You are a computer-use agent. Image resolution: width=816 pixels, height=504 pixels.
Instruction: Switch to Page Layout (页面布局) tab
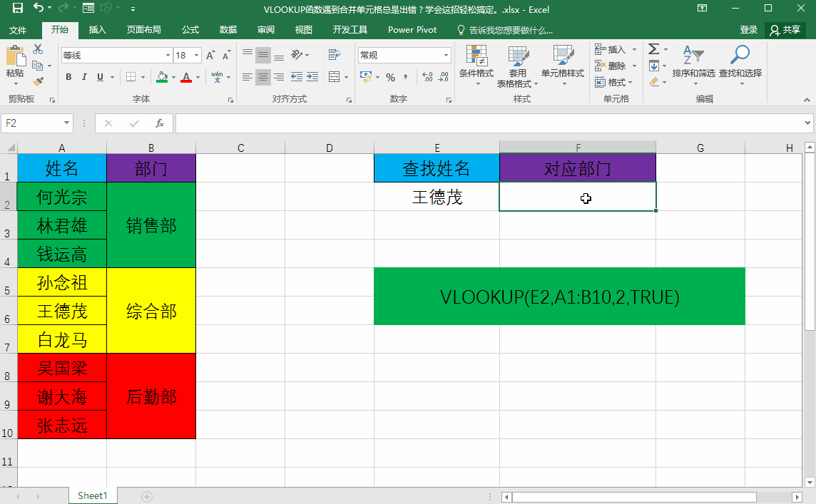(144, 30)
